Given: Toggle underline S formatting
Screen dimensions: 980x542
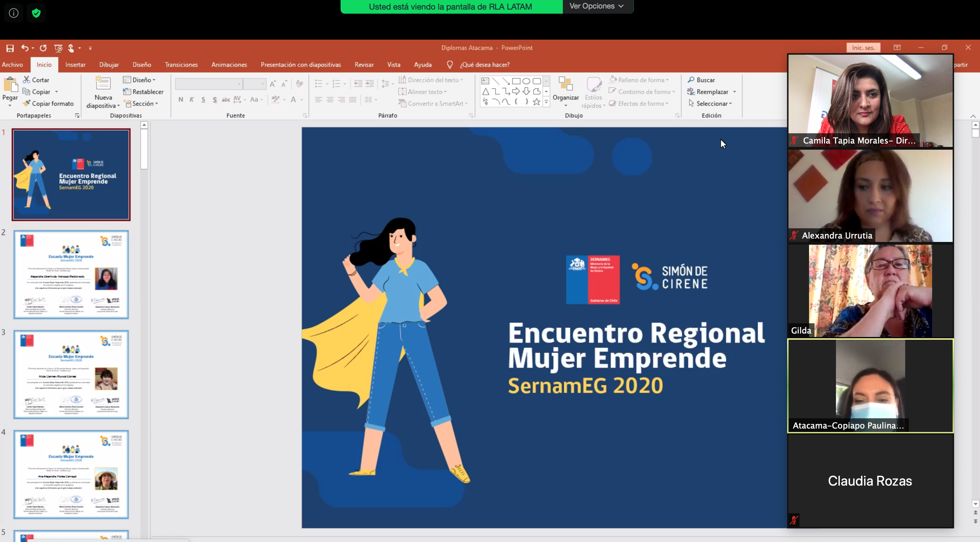Looking at the screenshot, I should point(203,99).
